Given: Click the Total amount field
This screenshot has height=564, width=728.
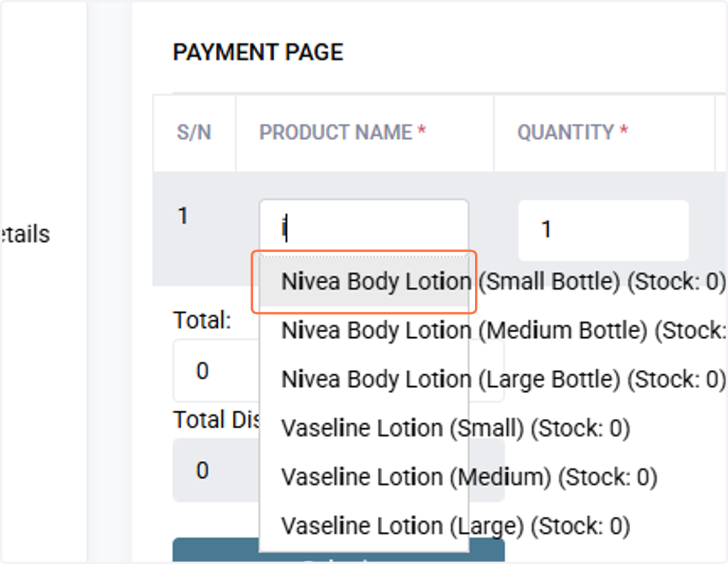Looking at the screenshot, I should pyautogui.click(x=216, y=371).
